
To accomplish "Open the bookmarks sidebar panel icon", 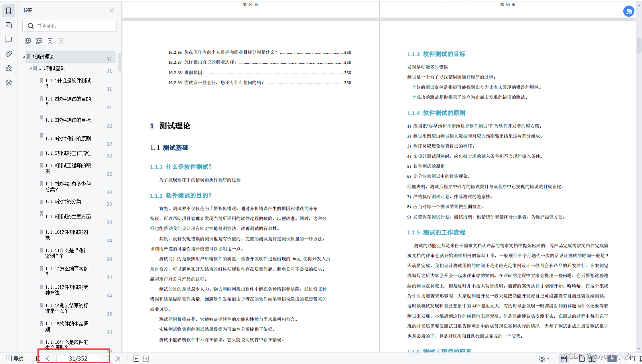I will click(x=9, y=11).
